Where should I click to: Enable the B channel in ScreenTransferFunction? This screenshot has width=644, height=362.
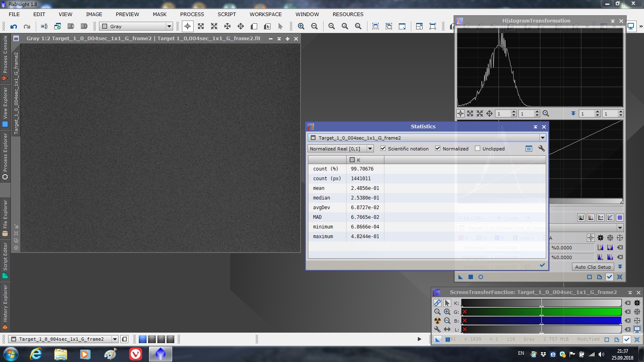click(464, 321)
